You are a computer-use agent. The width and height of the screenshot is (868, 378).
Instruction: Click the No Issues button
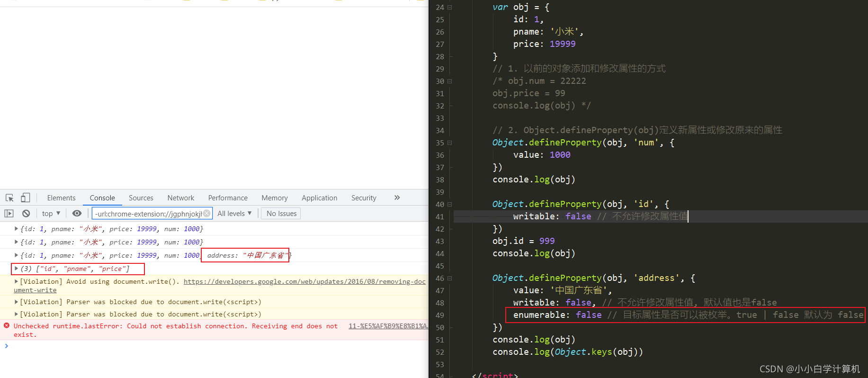coord(281,214)
